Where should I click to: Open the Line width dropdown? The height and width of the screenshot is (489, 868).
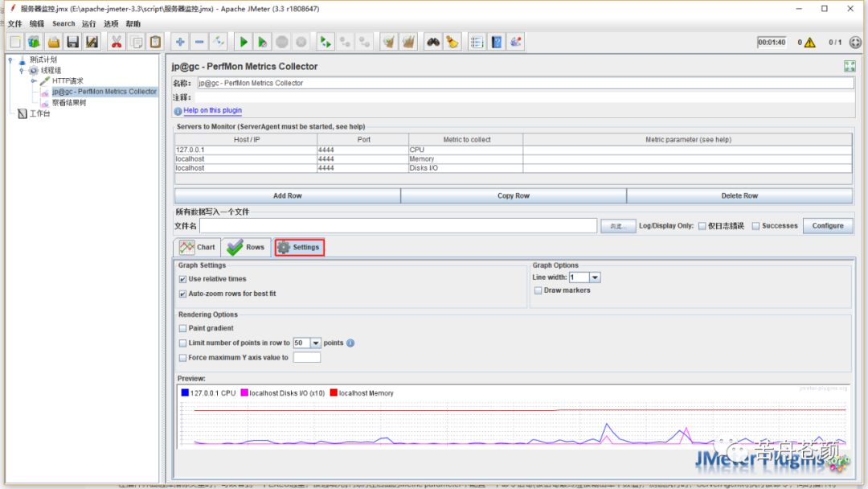coord(595,277)
